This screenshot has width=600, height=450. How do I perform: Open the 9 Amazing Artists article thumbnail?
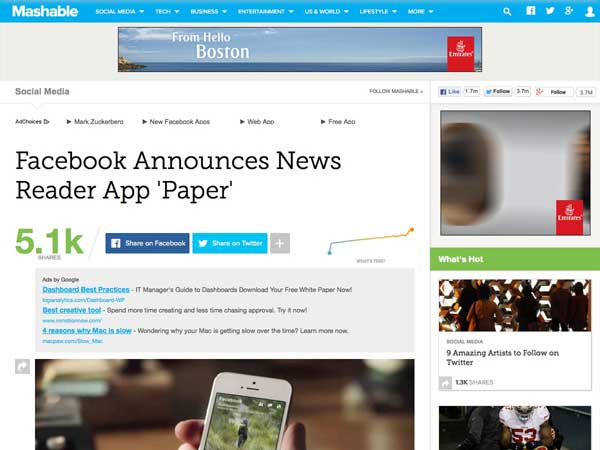pyautogui.click(x=515, y=305)
